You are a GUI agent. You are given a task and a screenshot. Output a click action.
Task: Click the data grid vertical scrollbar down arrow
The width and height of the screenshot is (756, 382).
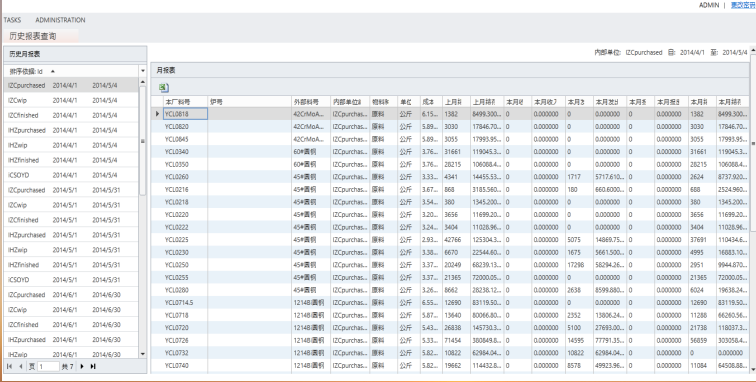tap(753, 369)
